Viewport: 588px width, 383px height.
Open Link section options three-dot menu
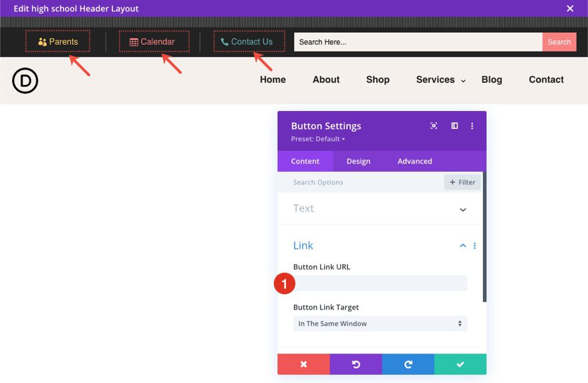475,246
